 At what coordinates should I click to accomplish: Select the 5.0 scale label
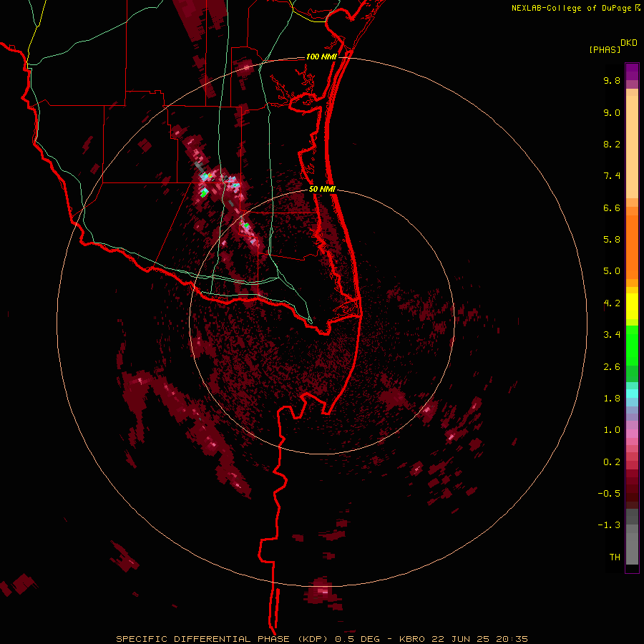pyautogui.click(x=612, y=271)
